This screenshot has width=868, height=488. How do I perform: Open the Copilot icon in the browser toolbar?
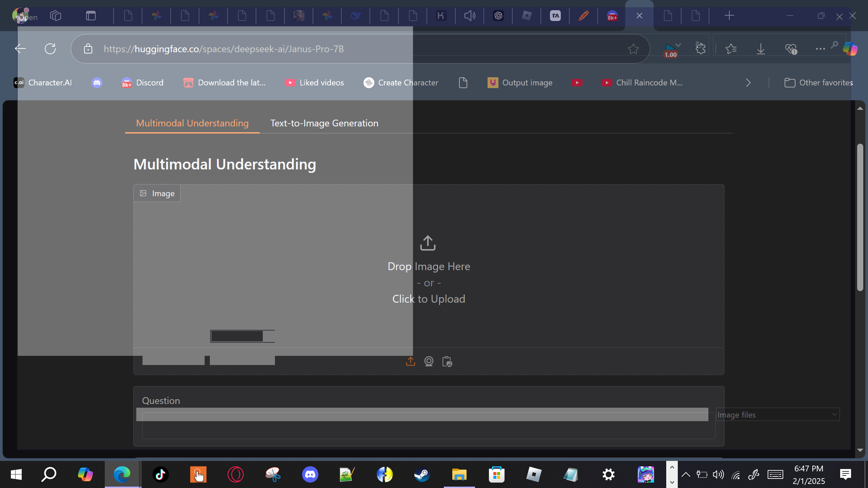click(850, 49)
